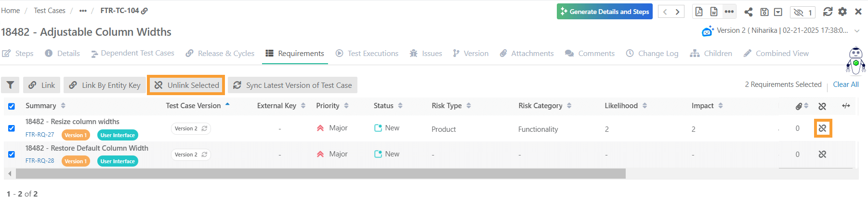868x197 pixels.
Task: Uncheck the Resize column widths row checkbox
Action: tap(12, 128)
